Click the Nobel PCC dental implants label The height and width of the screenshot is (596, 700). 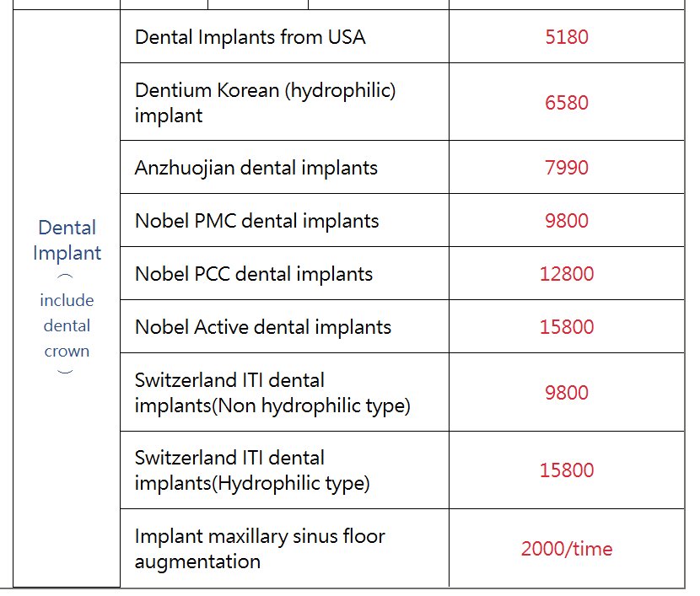pyautogui.click(x=254, y=274)
